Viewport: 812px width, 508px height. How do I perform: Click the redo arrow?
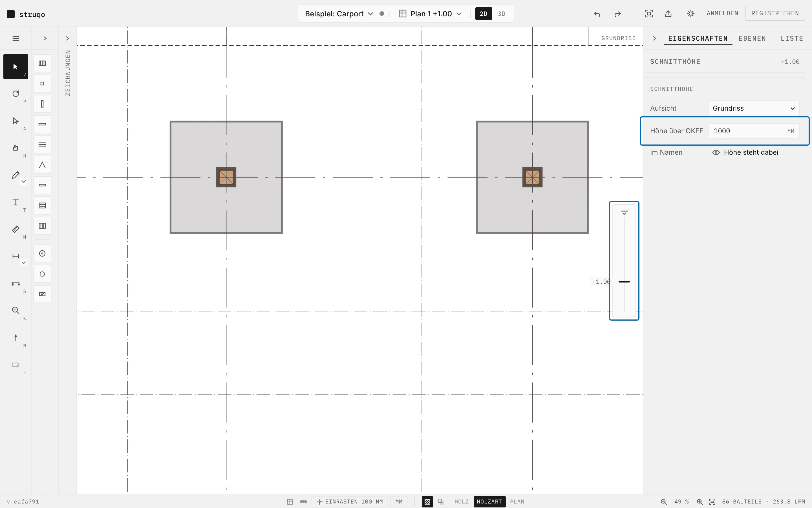pos(617,14)
